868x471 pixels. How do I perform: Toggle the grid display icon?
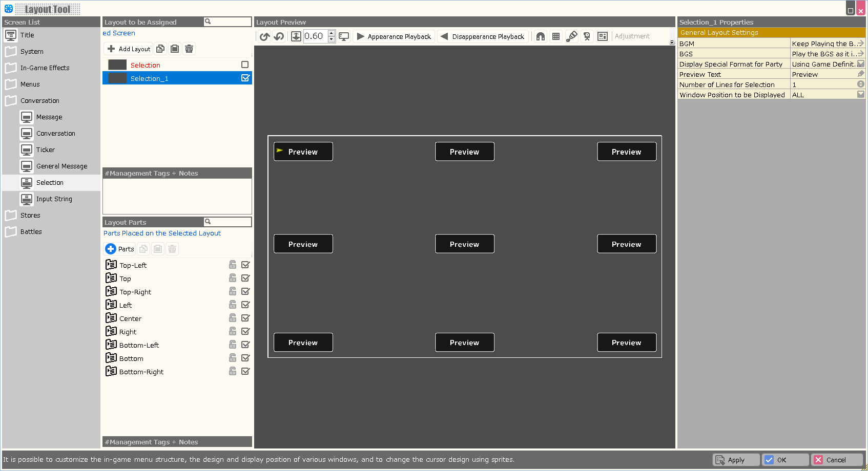(556, 36)
